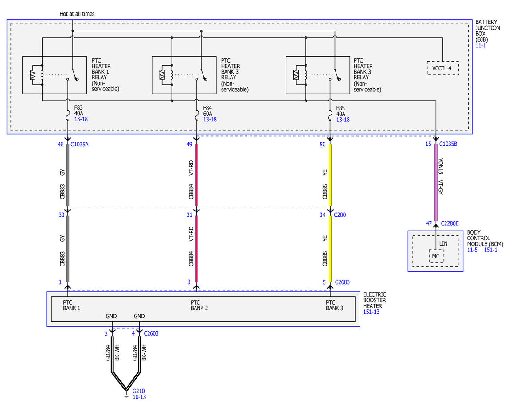Image resolution: width=532 pixels, height=411 pixels.
Task: Select the G210 ground point label
Action: coord(139,391)
